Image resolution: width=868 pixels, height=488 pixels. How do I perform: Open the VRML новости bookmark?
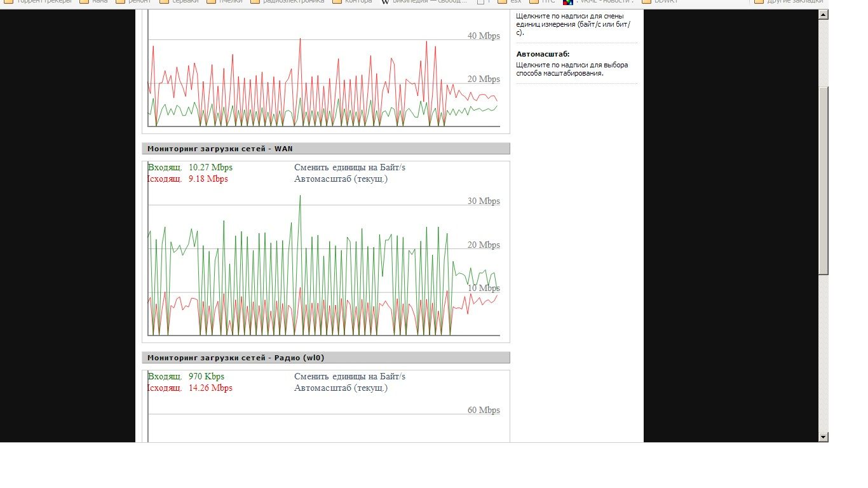tap(604, 2)
